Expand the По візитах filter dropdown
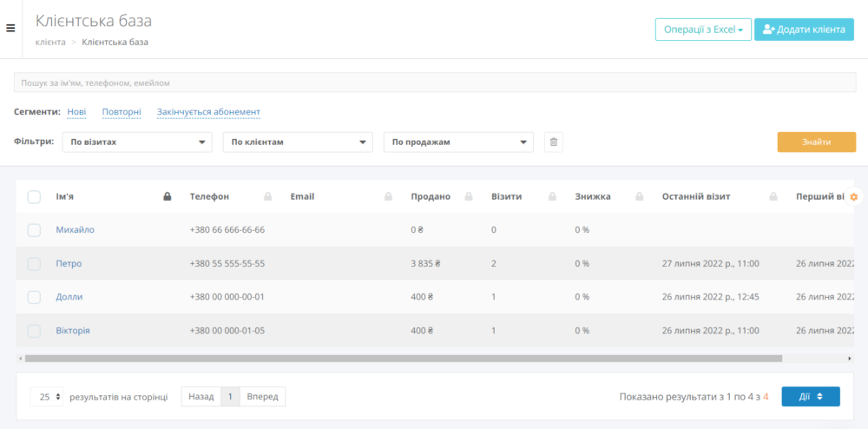 click(x=137, y=142)
